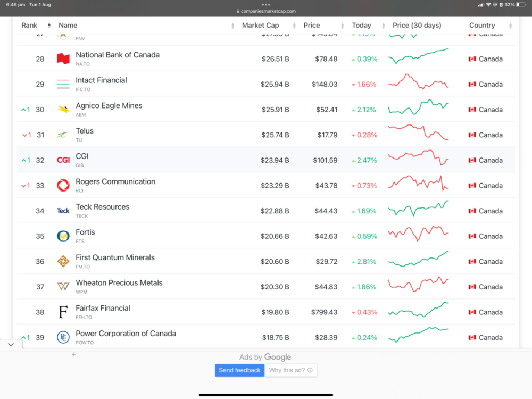Sort by Price column arrows
The height and width of the screenshot is (399, 532).
pos(342,26)
